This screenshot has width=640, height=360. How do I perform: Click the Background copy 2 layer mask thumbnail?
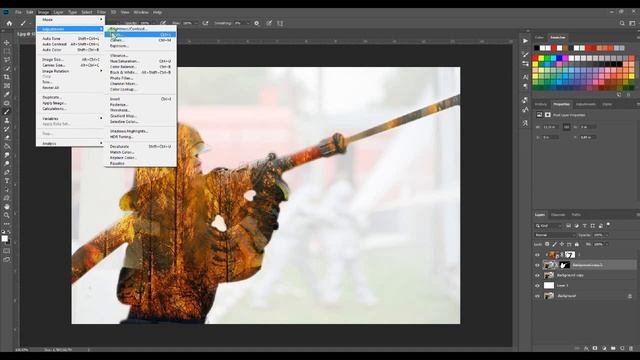(564, 265)
